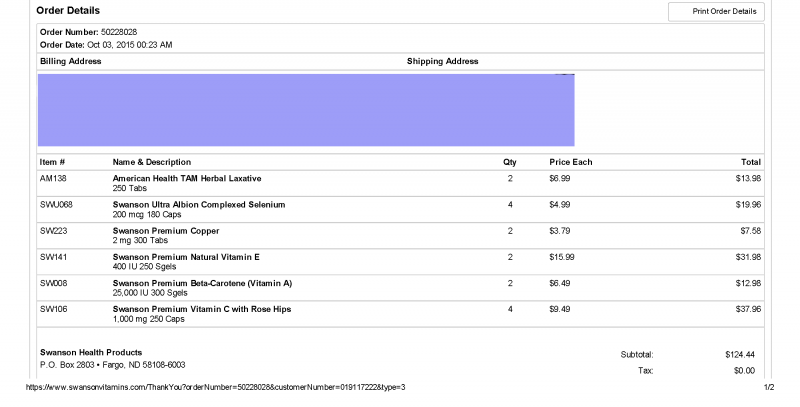Click Swanson Premium Beta-Carotene (Vitamin A)
The width and height of the screenshot is (800, 407).
point(202,283)
